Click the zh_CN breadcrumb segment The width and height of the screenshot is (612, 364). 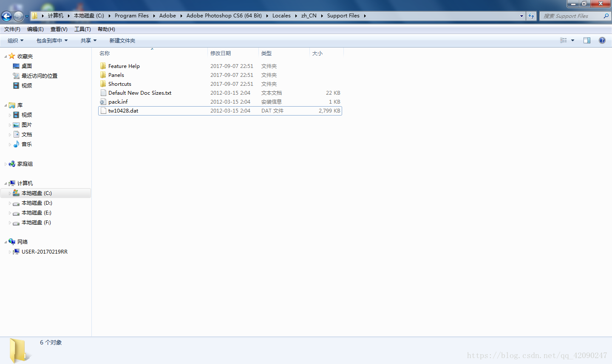[309, 16]
